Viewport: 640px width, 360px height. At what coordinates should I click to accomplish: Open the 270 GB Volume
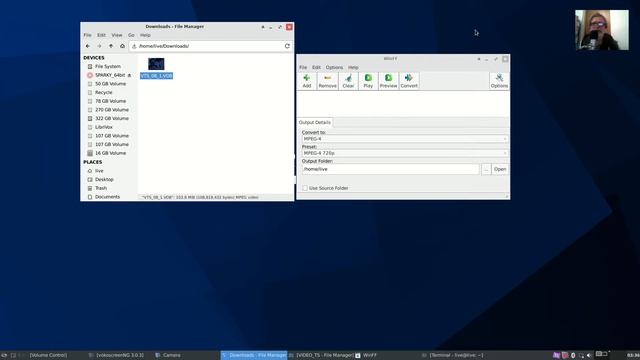click(x=111, y=110)
